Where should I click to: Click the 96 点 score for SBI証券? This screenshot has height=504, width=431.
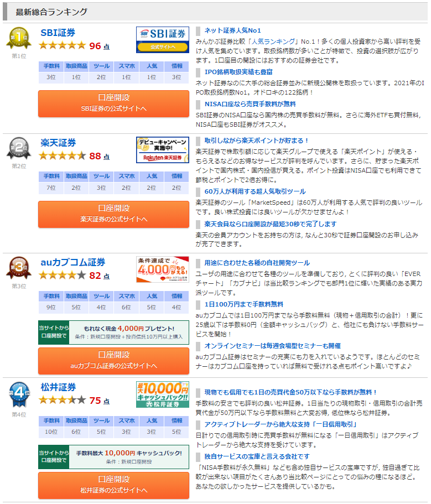point(100,46)
